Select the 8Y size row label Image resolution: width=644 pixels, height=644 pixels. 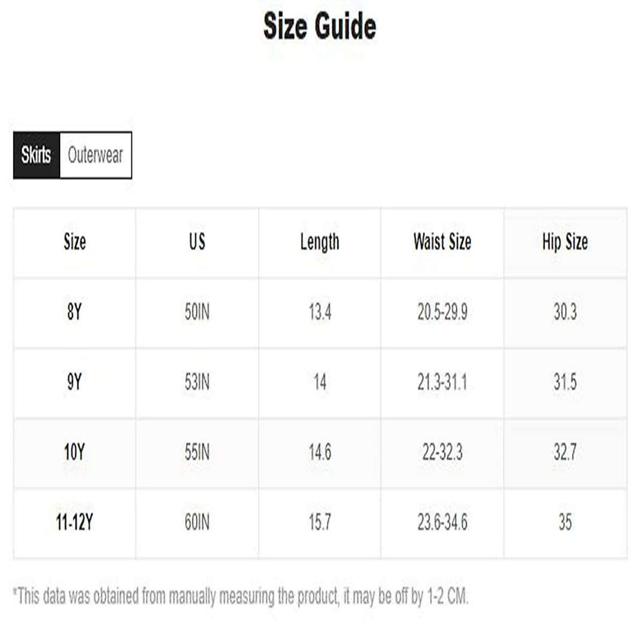tap(75, 312)
